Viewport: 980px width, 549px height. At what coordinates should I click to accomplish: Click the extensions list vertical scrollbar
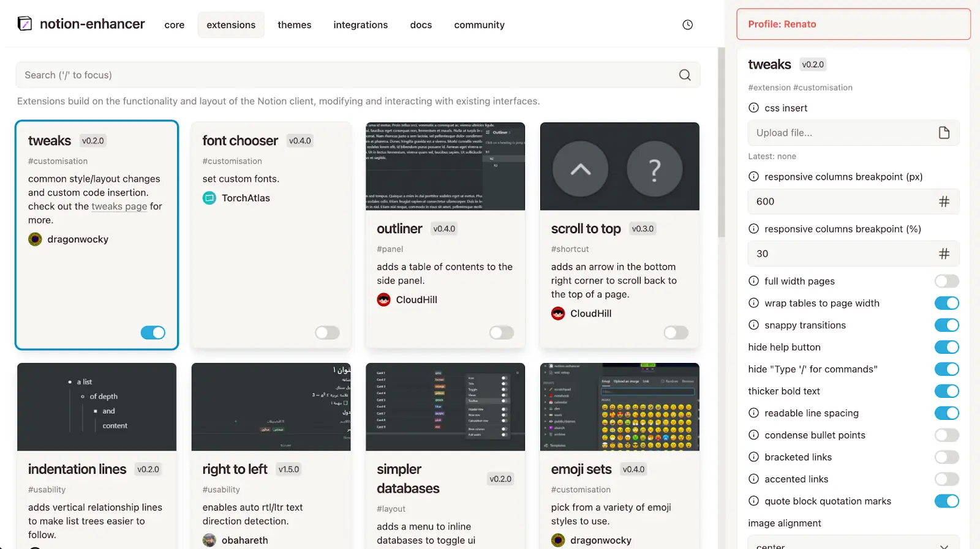point(721,142)
